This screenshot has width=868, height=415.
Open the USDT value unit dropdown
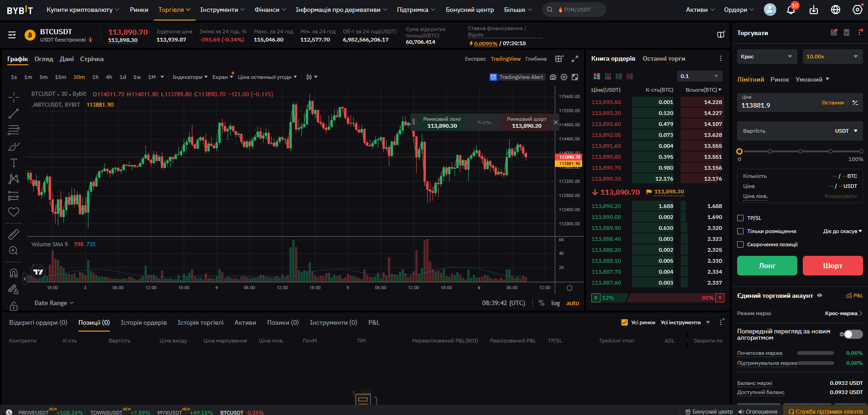[x=846, y=131]
